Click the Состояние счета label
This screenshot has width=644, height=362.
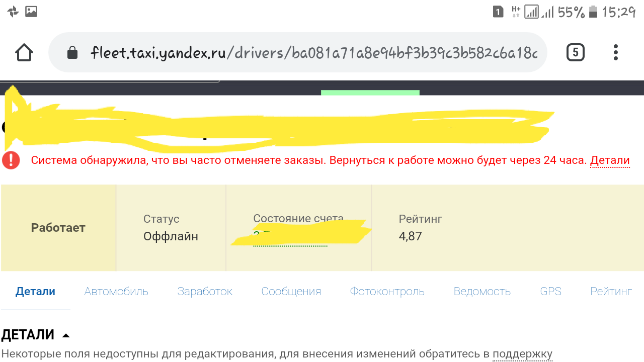point(298,219)
